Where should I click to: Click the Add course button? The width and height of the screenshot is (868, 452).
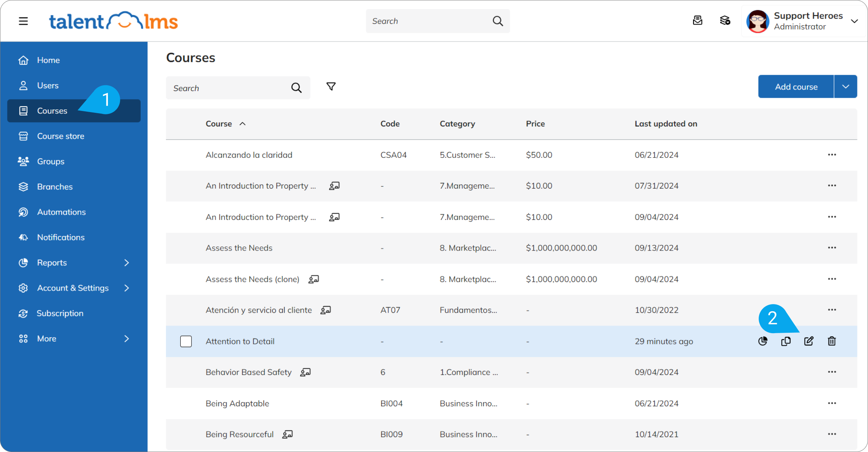click(796, 87)
